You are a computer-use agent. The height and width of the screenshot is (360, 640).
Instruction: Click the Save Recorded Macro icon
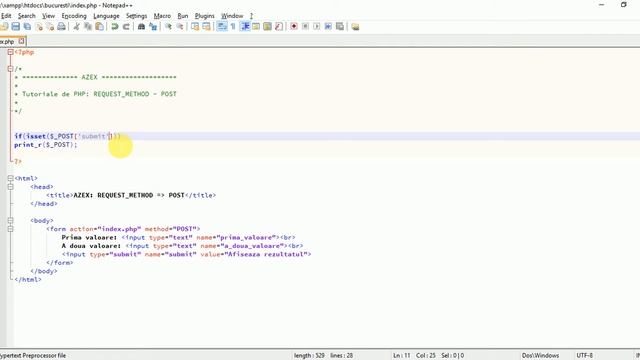click(340, 27)
